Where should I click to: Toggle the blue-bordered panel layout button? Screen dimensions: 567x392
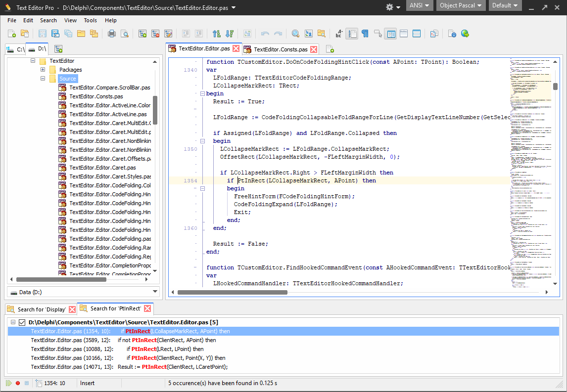pyautogui.click(x=417, y=34)
